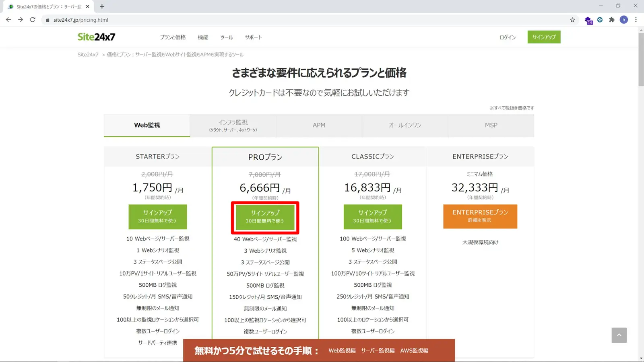Switch to the MSP tab

[x=491, y=125]
